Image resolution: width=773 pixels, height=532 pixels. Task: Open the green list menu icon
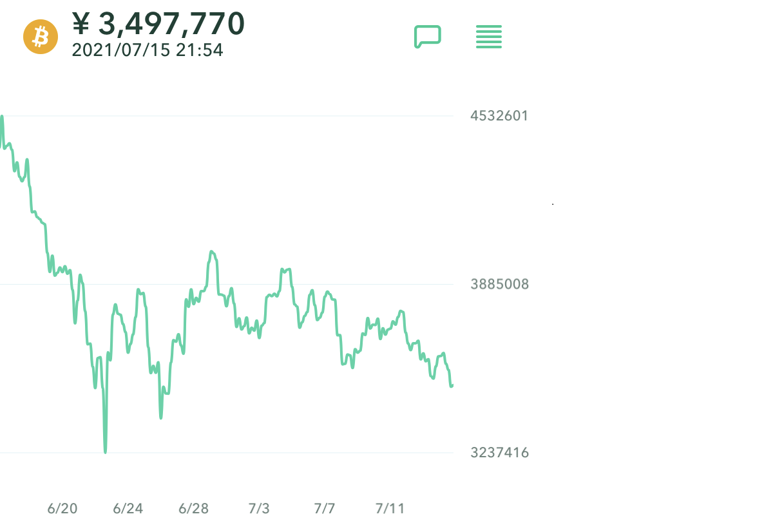click(x=488, y=37)
